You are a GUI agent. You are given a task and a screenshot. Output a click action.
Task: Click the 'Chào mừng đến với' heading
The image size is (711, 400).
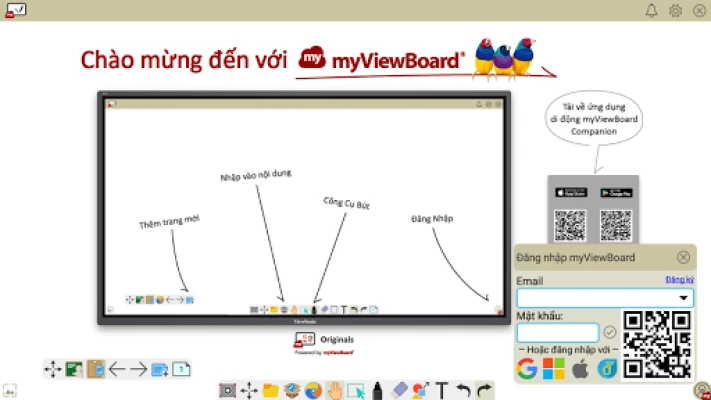coord(184,60)
